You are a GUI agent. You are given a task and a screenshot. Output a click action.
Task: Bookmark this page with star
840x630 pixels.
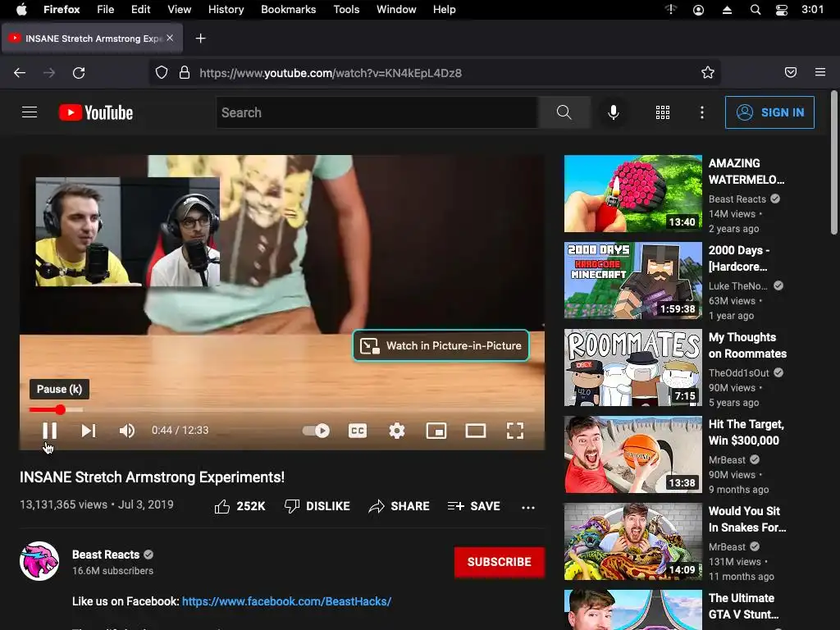click(x=708, y=72)
